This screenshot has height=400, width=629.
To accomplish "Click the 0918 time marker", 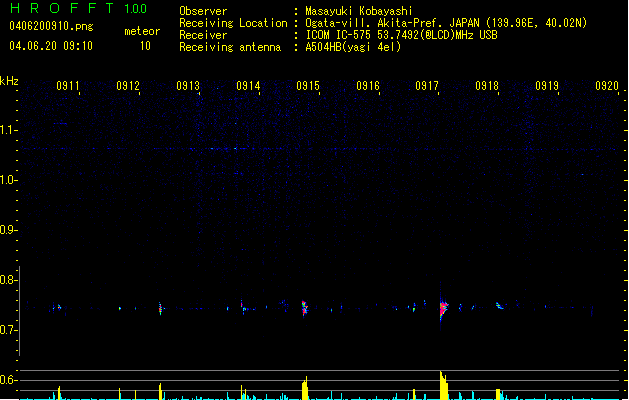I will 487,86.
